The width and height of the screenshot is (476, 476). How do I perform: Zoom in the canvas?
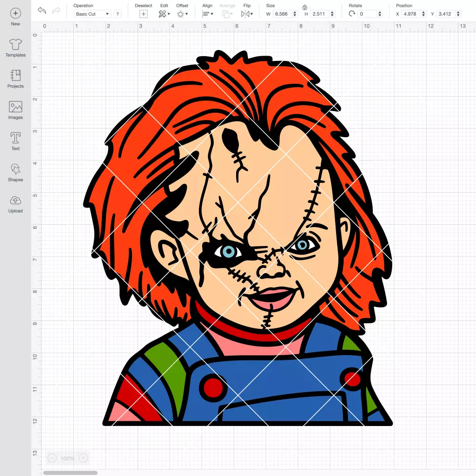pyautogui.click(x=83, y=458)
